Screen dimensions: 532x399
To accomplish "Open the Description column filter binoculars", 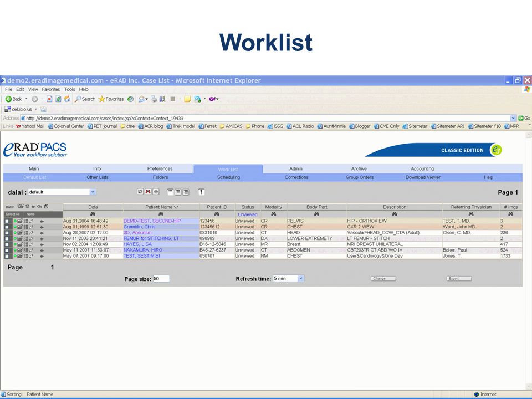I will 394,214.
